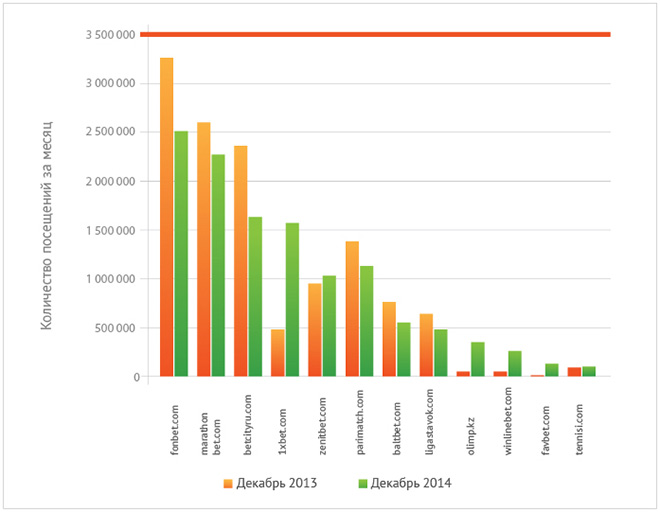Select the baltbet.com axis label
The width and height of the screenshot is (660, 512).
tap(397, 429)
